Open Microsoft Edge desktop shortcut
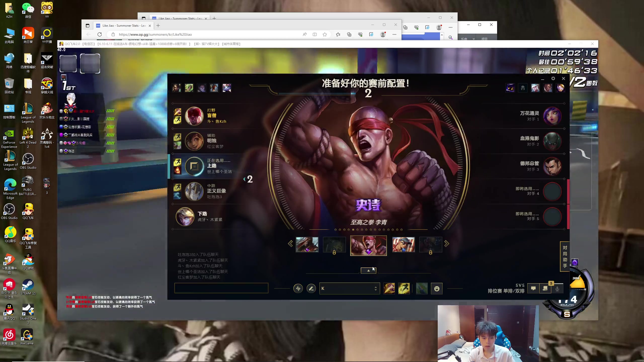644x362 pixels. tap(10, 189)
